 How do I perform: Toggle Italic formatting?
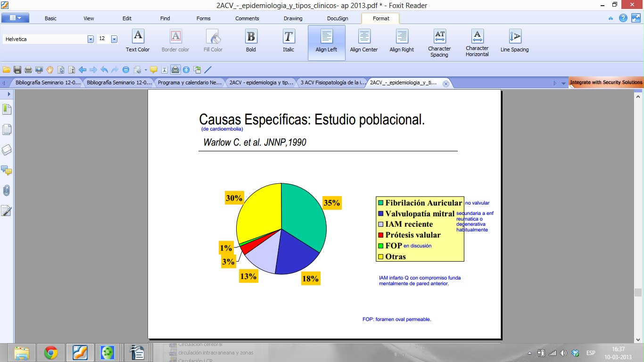pos(289,41)
